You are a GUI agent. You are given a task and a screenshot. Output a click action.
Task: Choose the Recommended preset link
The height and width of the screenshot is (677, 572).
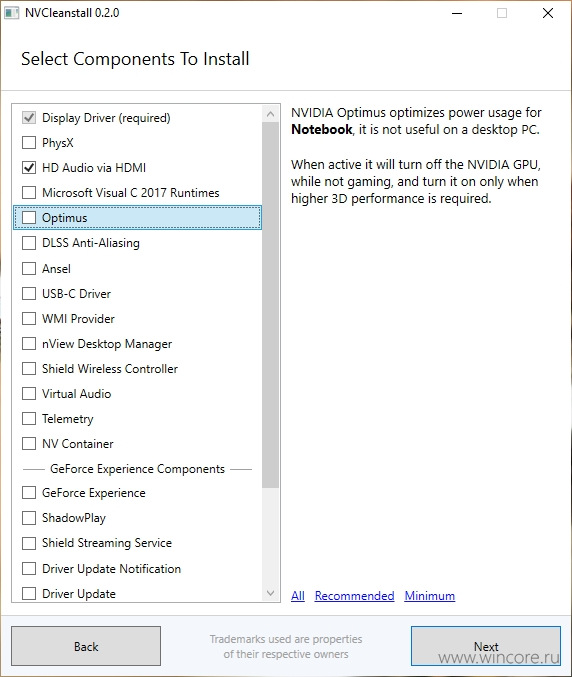click(x=354, y=596)
